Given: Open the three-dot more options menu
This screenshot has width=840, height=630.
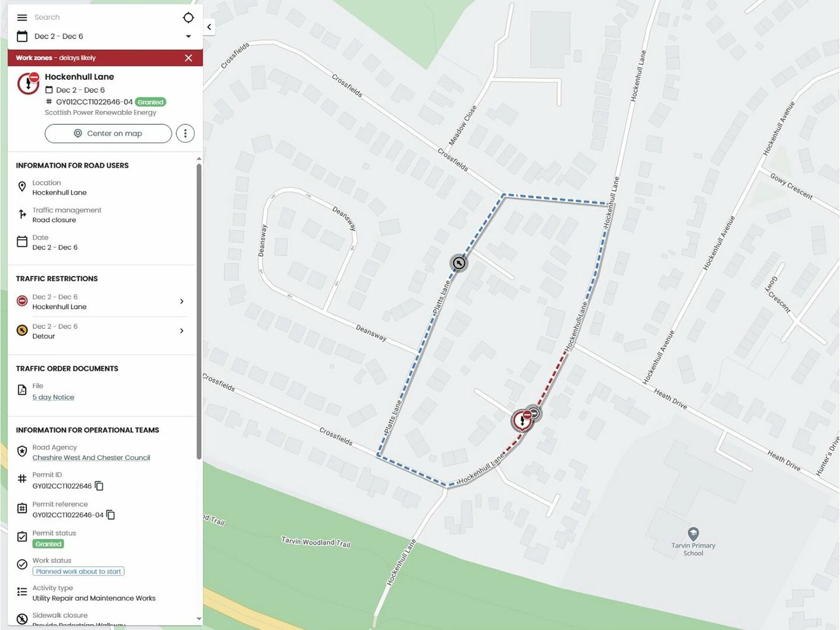Looking at the screenshot, I should (185, 134).
